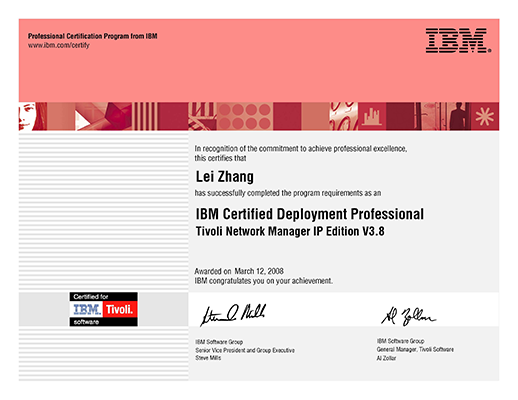The height and width of the screenshot is (400, 518).
Task: Click 'Senior Vice President and Group Executive' text
Action: tap(245, 350)
